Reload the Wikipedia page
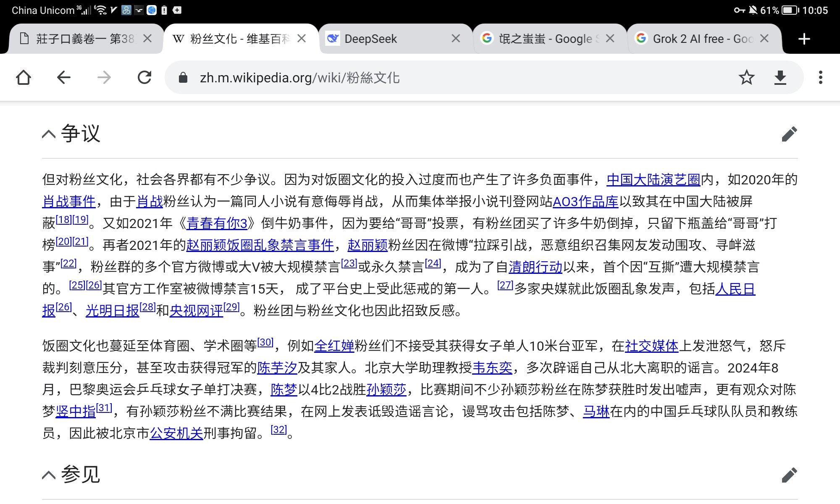 (x=144, y=78)
